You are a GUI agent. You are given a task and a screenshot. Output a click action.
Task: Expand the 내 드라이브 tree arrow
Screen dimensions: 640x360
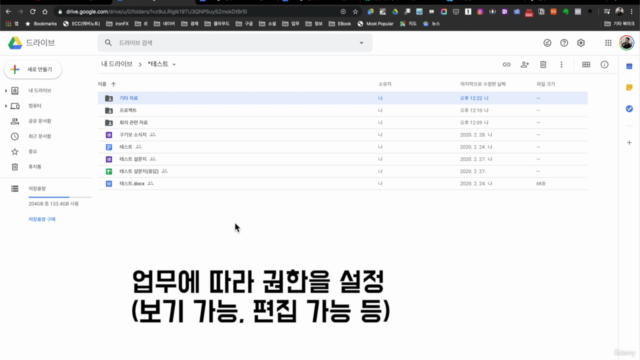pos(6,91)
